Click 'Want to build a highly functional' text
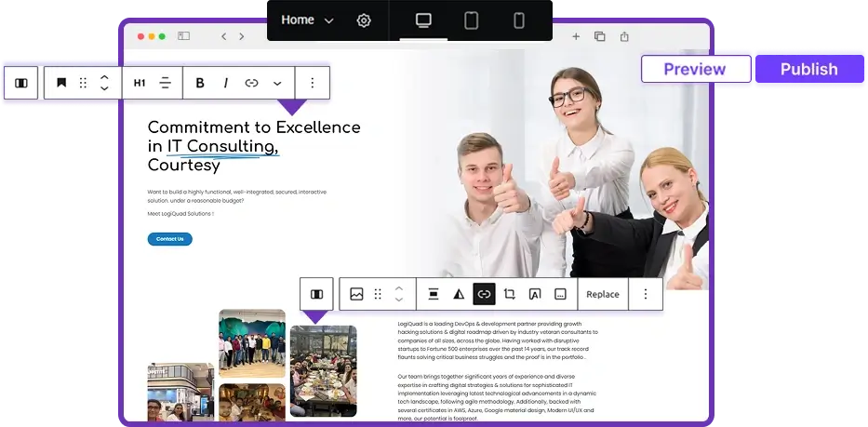 (237, 196)
